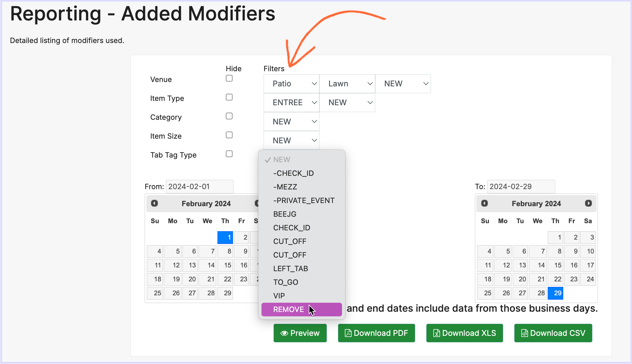Screen dimensions: 632x364
Task: Download report as CSV
Action: click(x=553, y=333)
